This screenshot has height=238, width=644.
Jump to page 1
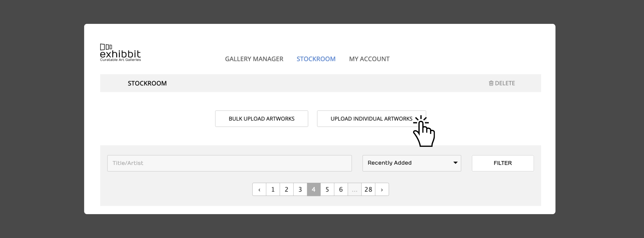pyautogui.click(x=273, y=189)
